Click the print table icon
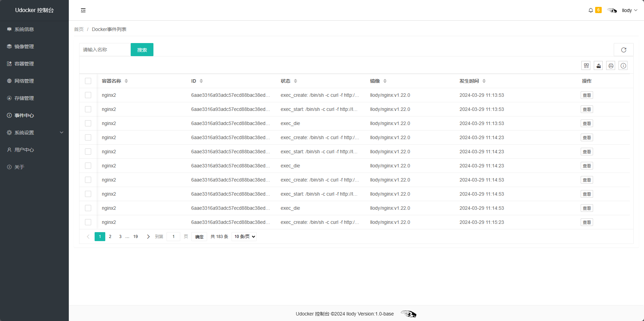This screenshot has width=644, height=321. click(611, 66)
